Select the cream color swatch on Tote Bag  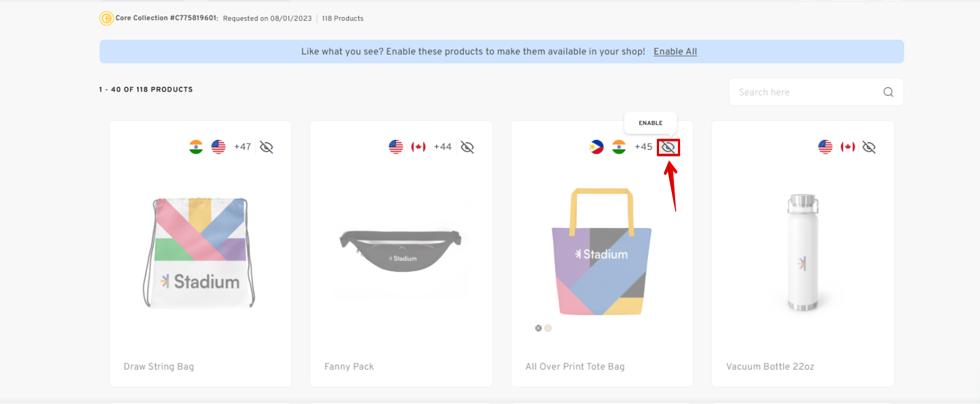[x=548, y=328]
